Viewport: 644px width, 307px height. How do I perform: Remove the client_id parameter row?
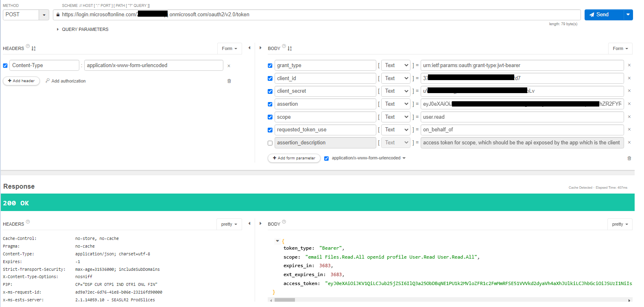click(629, 78)
